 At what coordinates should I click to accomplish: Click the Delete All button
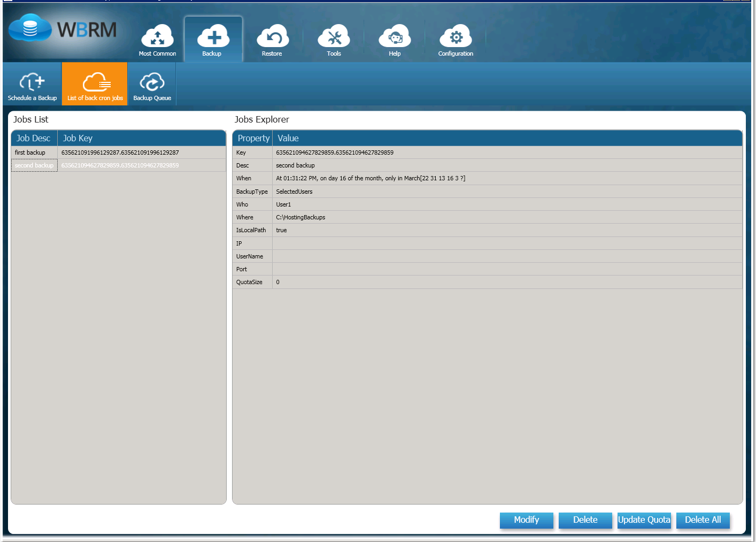click(x=703, y=520)
